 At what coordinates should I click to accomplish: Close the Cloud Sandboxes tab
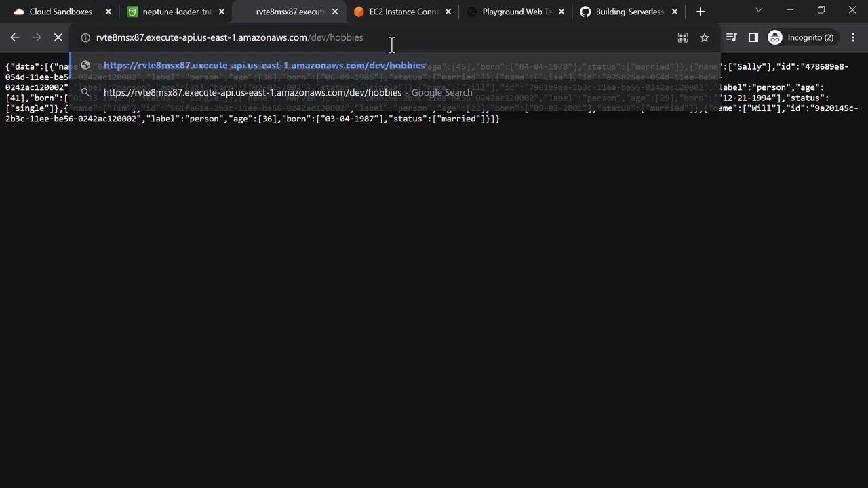coord(108,12)
